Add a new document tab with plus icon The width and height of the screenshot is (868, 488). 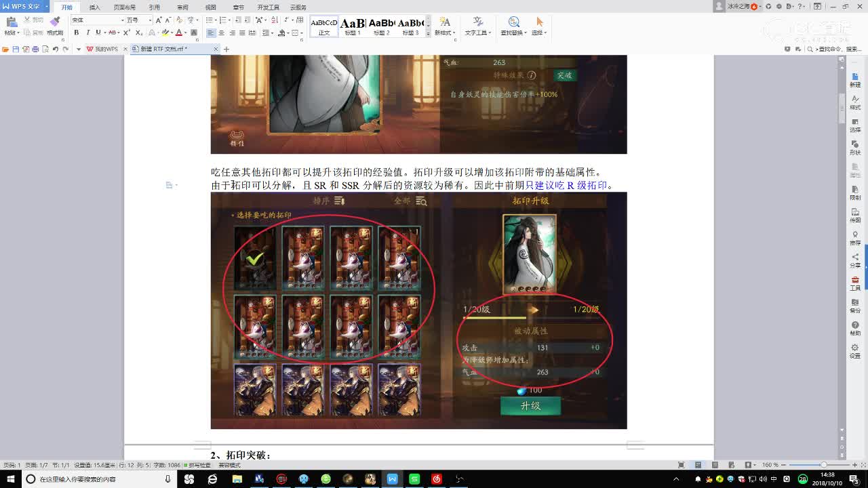[226, 49]
